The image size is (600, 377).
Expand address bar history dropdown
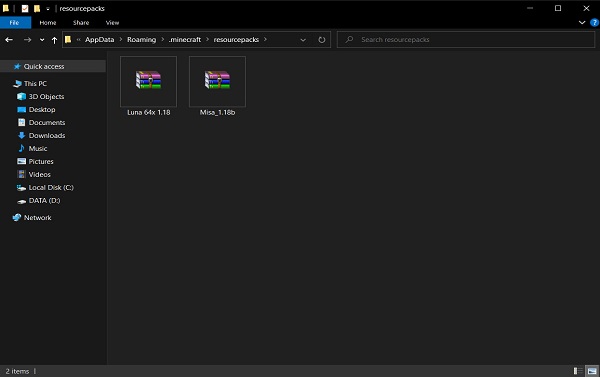click(303, 40)
